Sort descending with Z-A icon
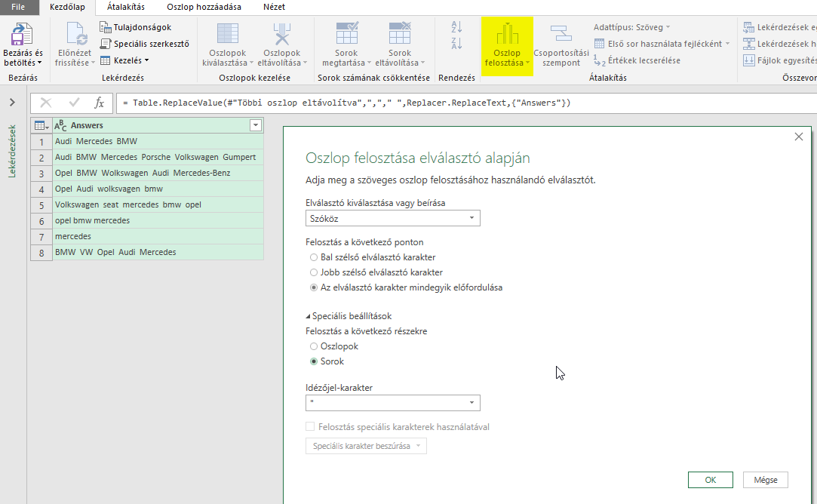Screen dimensions: 817x504 pyautogui.click(x=456, y=44)
